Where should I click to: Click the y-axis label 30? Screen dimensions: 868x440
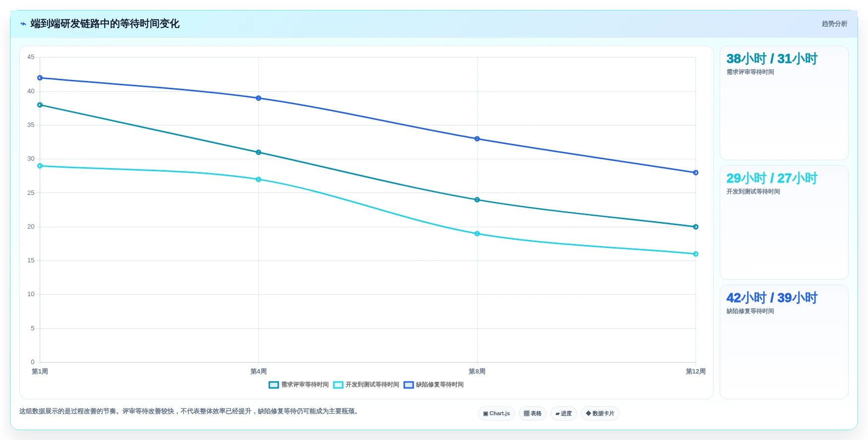(x=31, y=159)
